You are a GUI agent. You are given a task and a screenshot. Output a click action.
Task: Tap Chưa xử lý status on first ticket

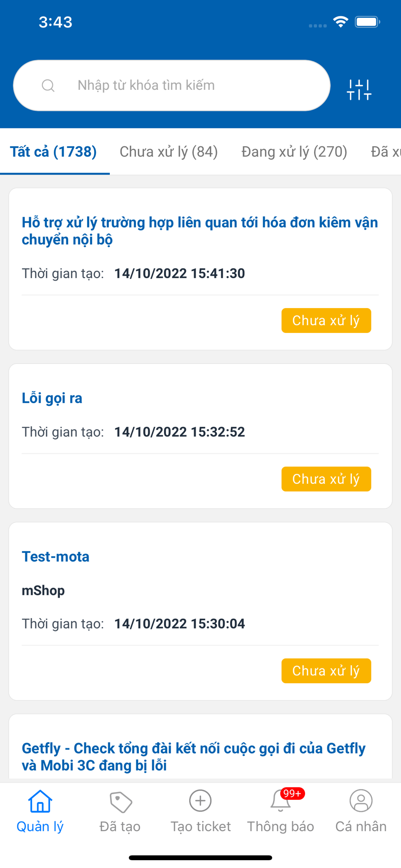(x=326, y=321)
